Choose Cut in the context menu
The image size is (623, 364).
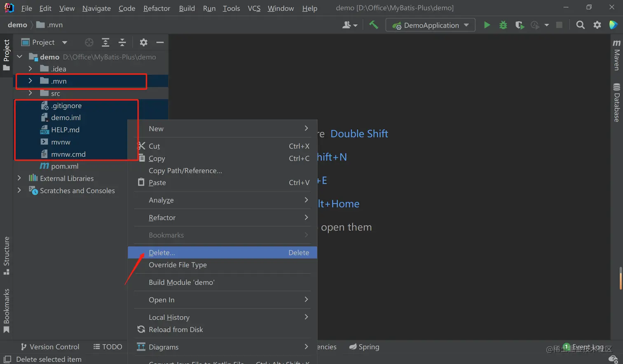pyautogui.click(x=222, y=146)
